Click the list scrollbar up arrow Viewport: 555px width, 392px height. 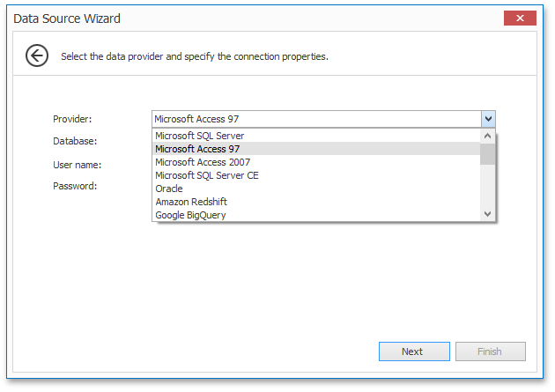click(487, 136)
